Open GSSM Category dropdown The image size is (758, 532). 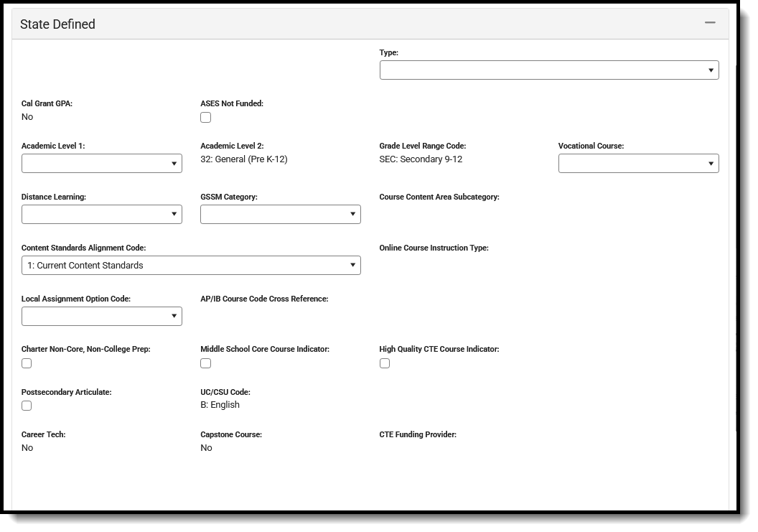pos(281,214)
